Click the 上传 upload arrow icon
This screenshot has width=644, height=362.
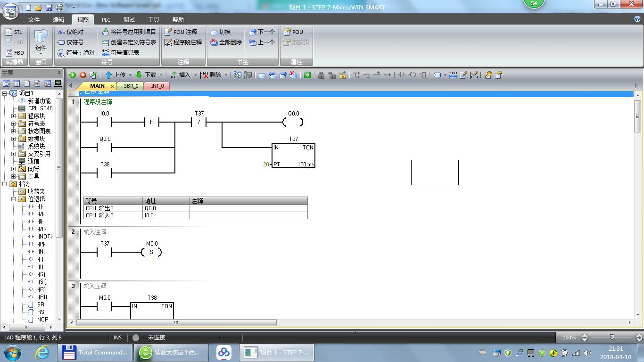pos(109,75)
